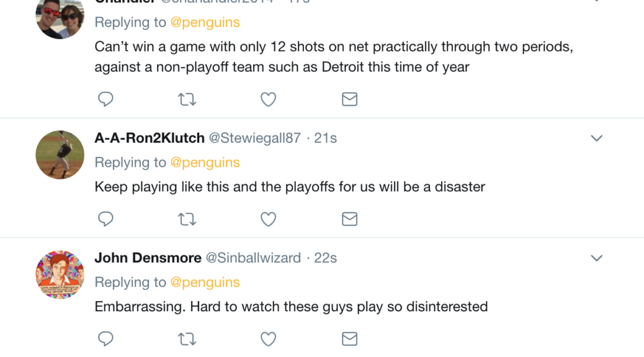The height and width of the screenshot is (357, 644).
Task: View A-A-Ron2Klutch's baseball avatar photo
Action: click(60, 155)
